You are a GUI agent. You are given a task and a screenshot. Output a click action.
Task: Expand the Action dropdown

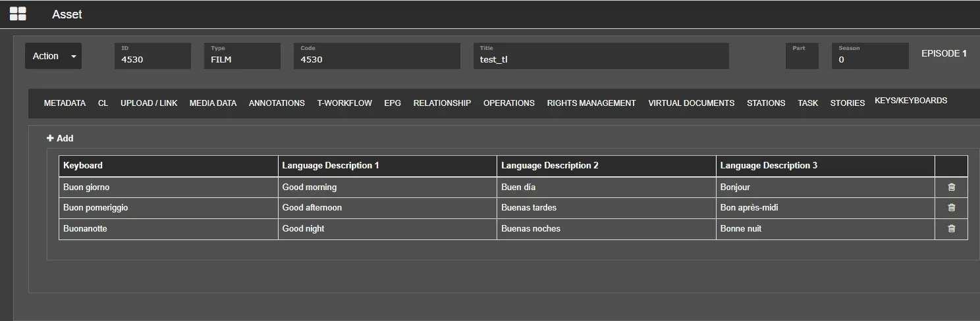pyautogui.click(x=53, y=57)
